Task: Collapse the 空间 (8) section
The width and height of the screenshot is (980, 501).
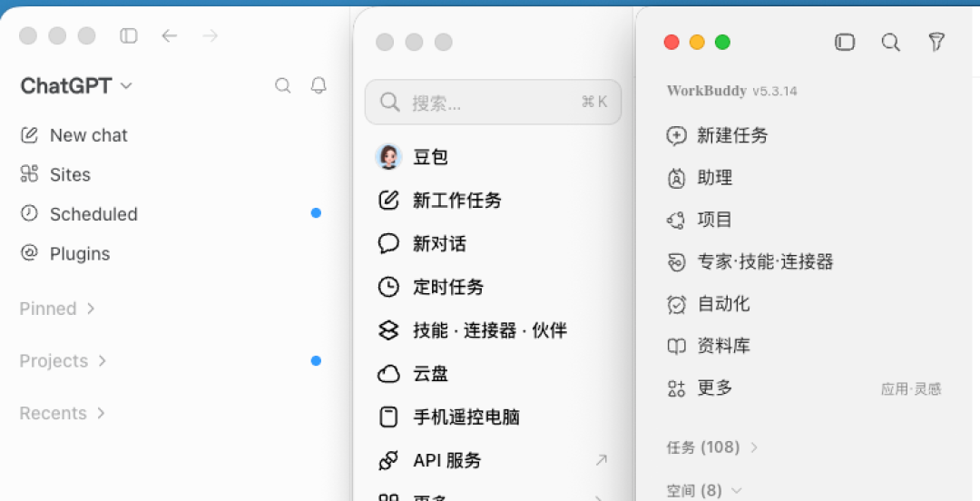Action: coord(704,490)
